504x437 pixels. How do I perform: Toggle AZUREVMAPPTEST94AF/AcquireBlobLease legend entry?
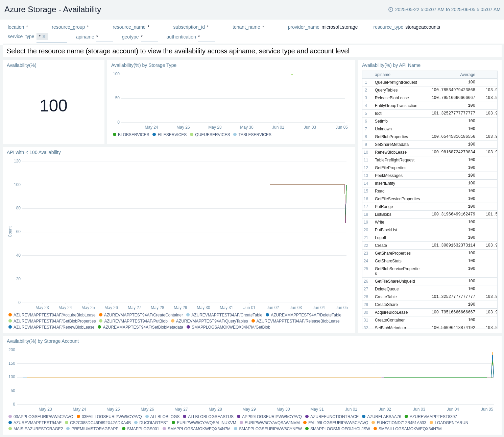tap(52, 315)
